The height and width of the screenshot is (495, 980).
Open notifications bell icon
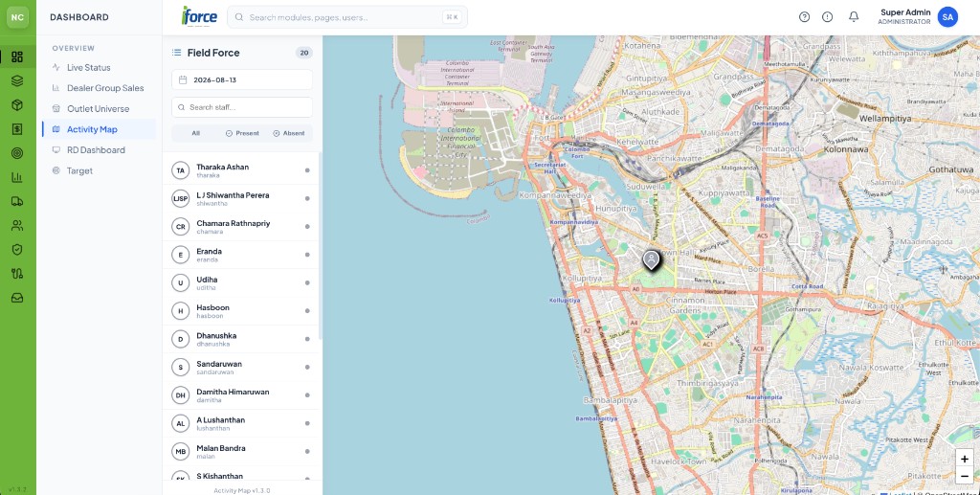point(854,17)
